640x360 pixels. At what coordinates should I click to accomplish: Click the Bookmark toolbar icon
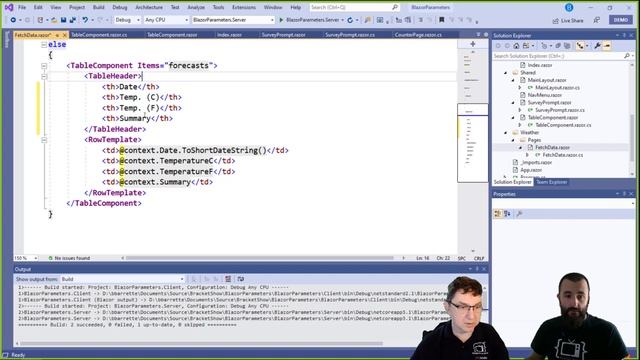[441, 20]
